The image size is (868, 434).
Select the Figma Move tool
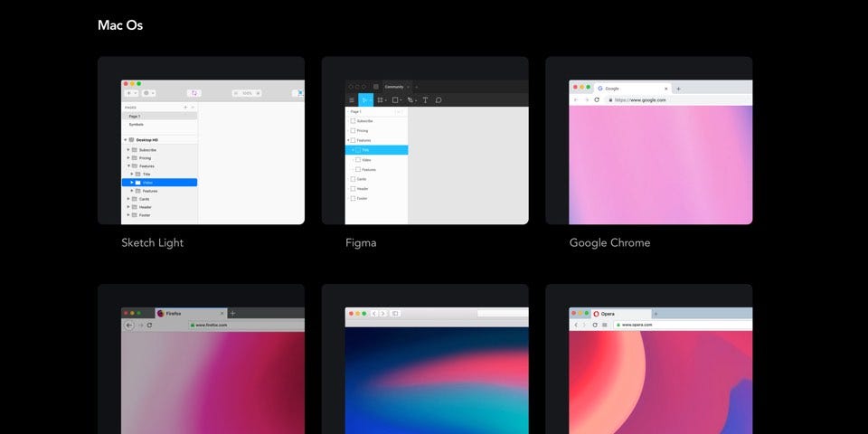pos(365,100)
